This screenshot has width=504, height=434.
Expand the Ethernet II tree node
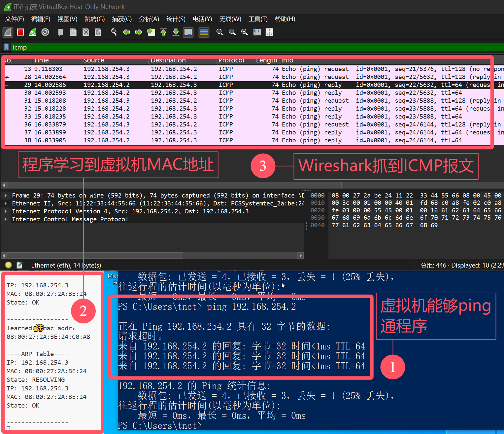pos(6,203)
